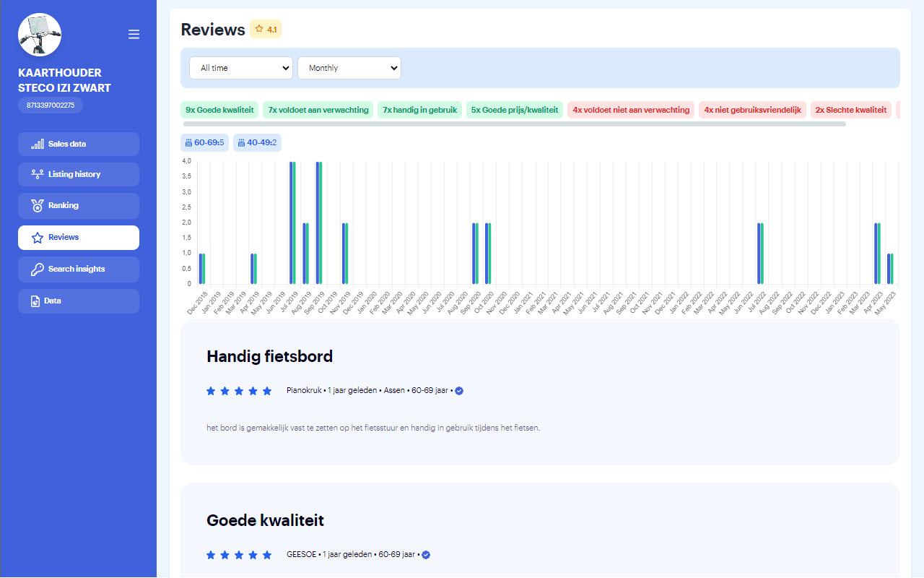Screen dimensions: 924x578
Task: Click the Reviews star icon in sidebar
Action: (38, 238)
